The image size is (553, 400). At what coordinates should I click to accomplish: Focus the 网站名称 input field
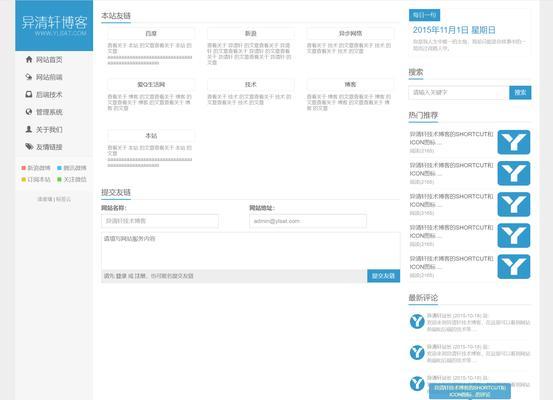click(x=160, y=221)
